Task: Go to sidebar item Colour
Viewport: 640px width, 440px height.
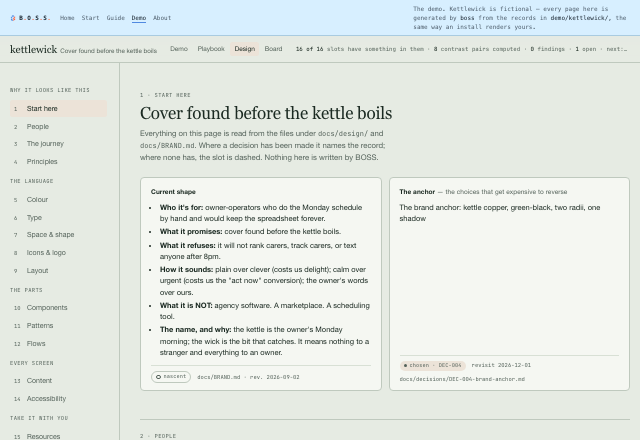Action: click(58, 200)
